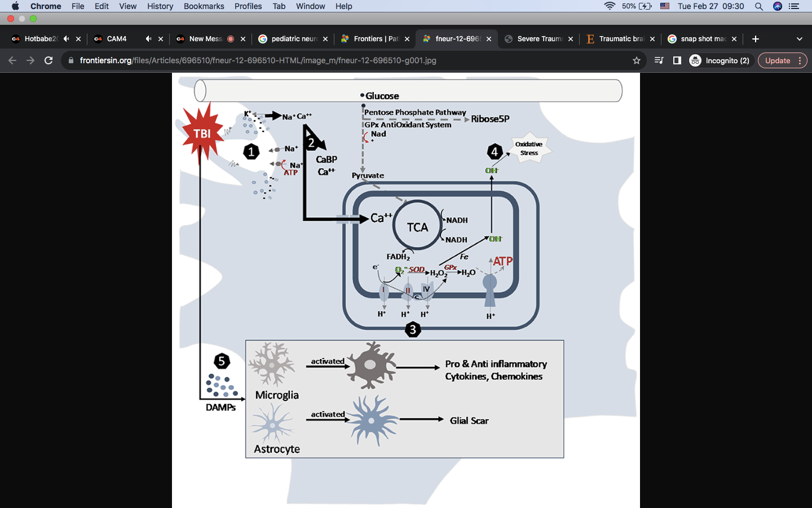Click the back navigation arrow
Image resolution: width=812 pixels, height=508 pixels.
(12, 60)
